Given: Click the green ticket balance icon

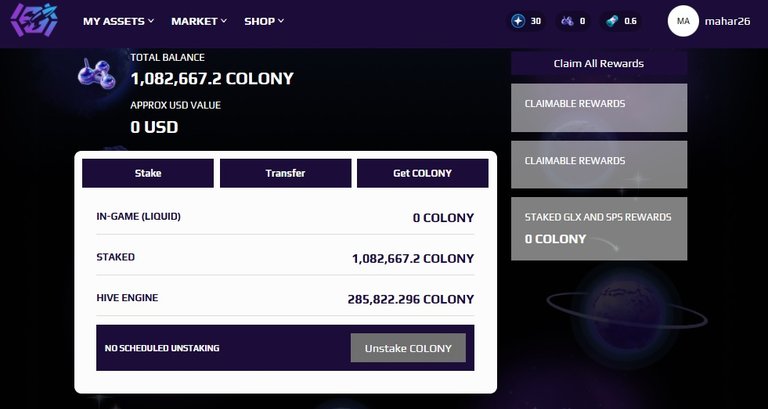Looking at the screenshot, I should pyautogui.click(x=612, y=21).
